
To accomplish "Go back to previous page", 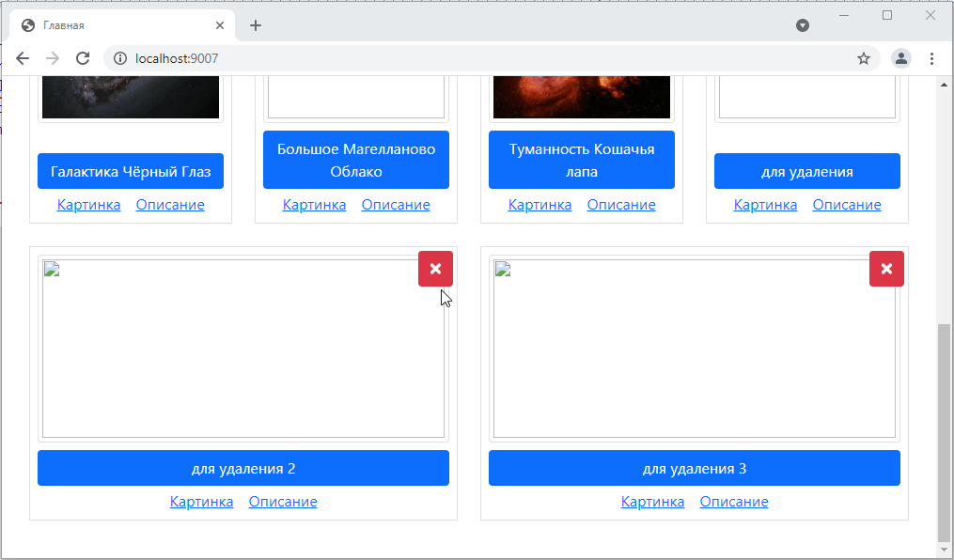I will [23, 58].
